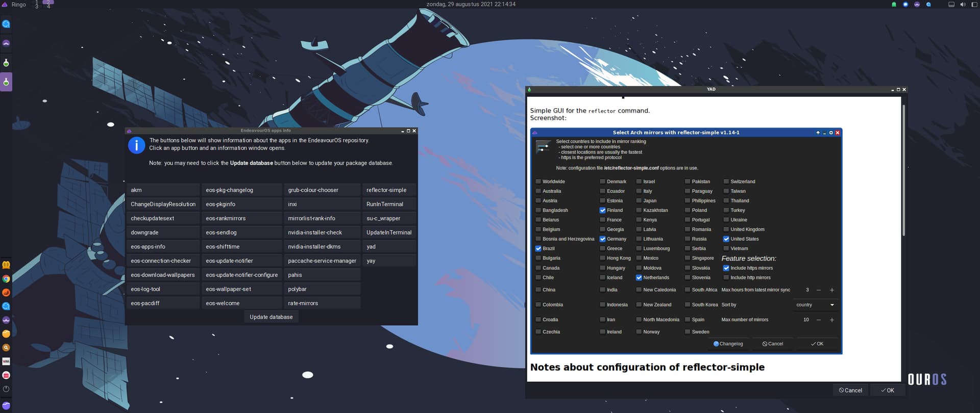The height and width of the screenshot is (413, 980).
Task: Open info for eos-welcome app
Action: tap(242, 303)
